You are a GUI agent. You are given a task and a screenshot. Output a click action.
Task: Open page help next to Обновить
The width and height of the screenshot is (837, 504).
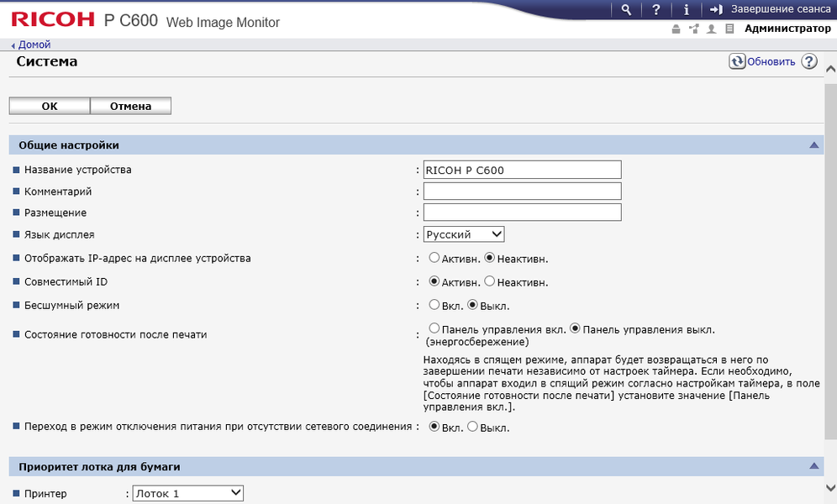(809, 61)
